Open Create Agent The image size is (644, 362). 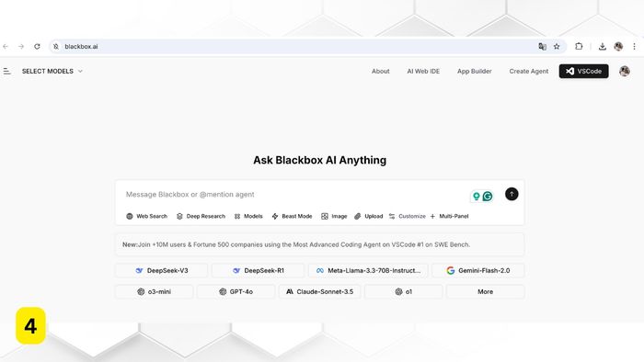coord(529,71)
